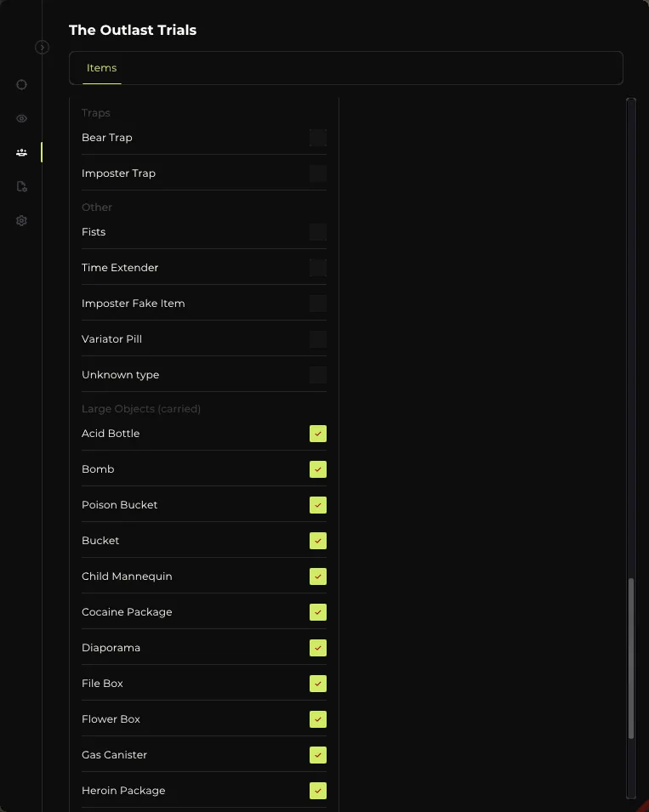Click the Time Extender label
Screen dimensions: 649x812
(120, 268)
